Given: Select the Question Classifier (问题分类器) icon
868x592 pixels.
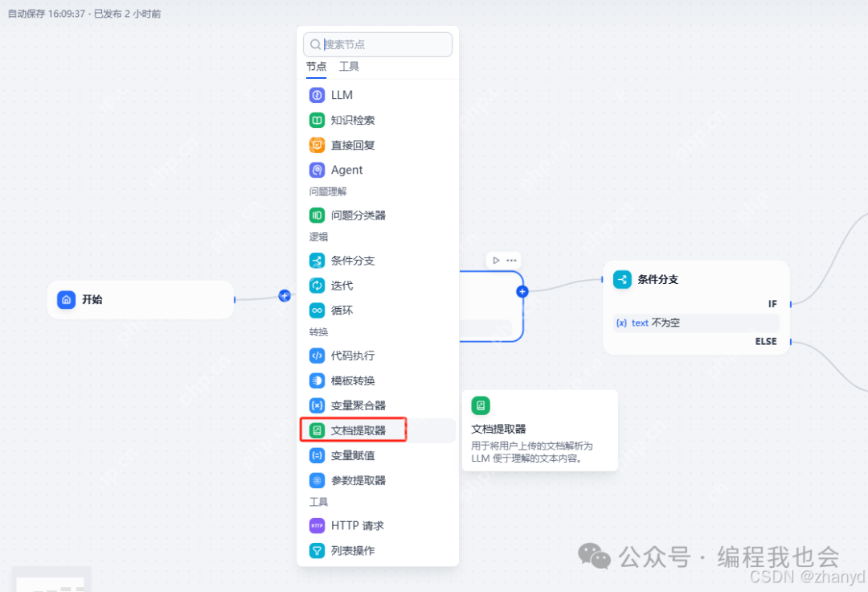Looking at the screenshot, I should pos(317,216).
